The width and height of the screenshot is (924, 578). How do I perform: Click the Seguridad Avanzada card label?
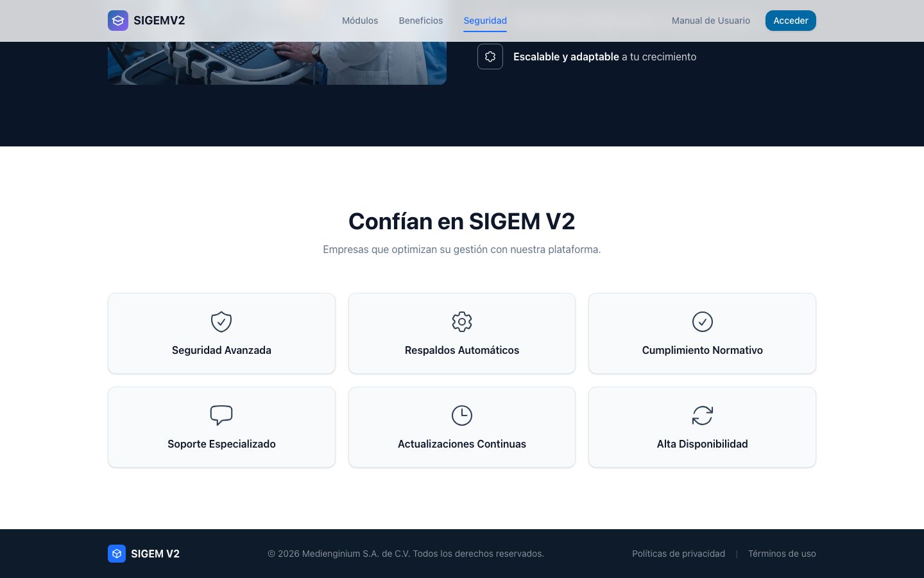point(221,350)
